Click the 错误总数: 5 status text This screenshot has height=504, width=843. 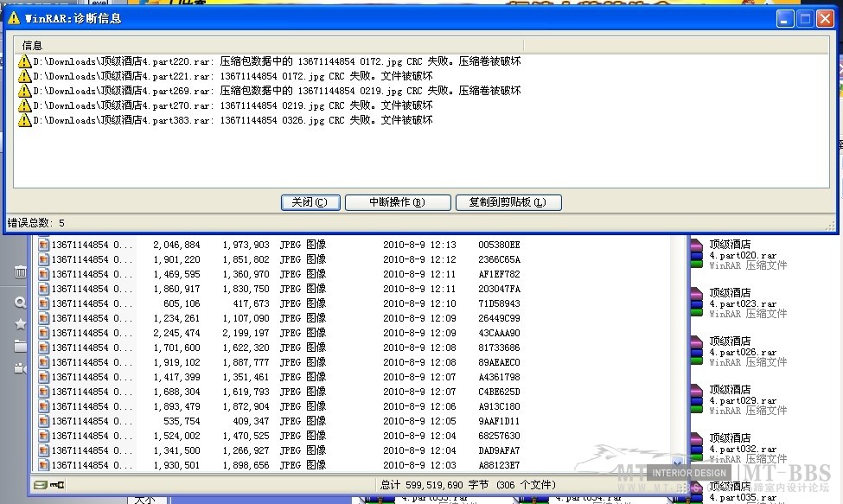(36, 223)
